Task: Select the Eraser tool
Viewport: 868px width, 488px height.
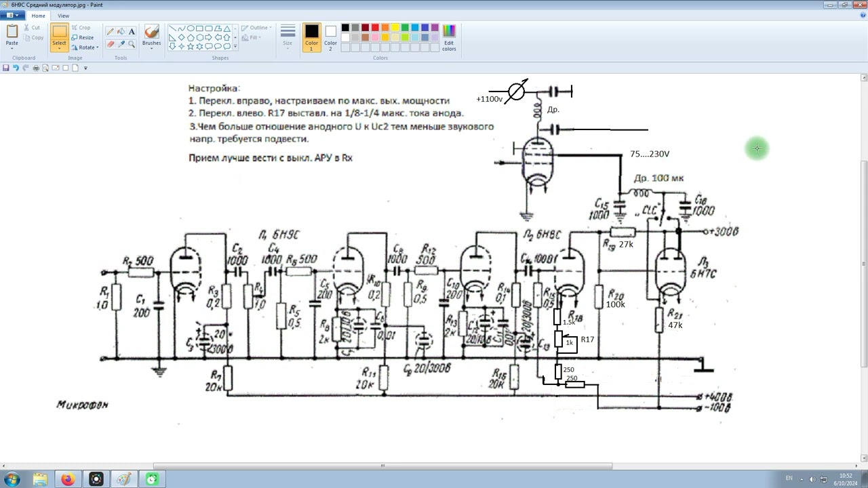Action: point(110,44)
